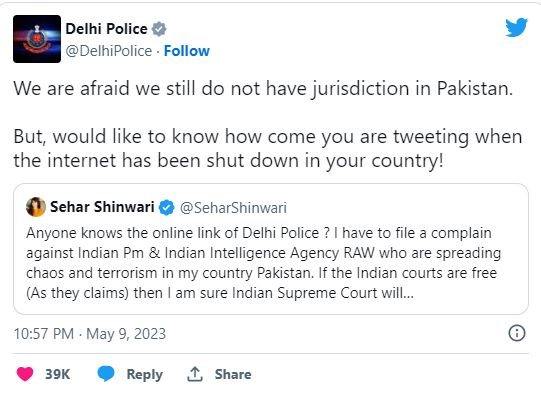Click Sehar Shinwari's blue verified badge
The height and width of the screenshot is (394, 541).
click(x=167, y=208)
